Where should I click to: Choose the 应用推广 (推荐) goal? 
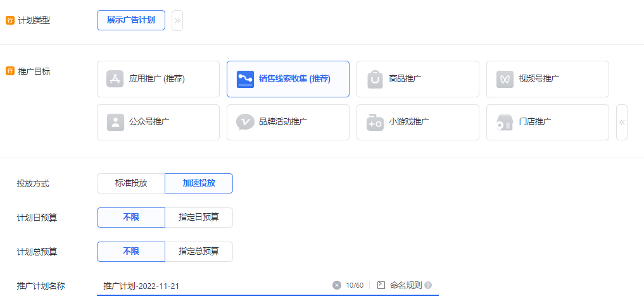pos(158,79)
